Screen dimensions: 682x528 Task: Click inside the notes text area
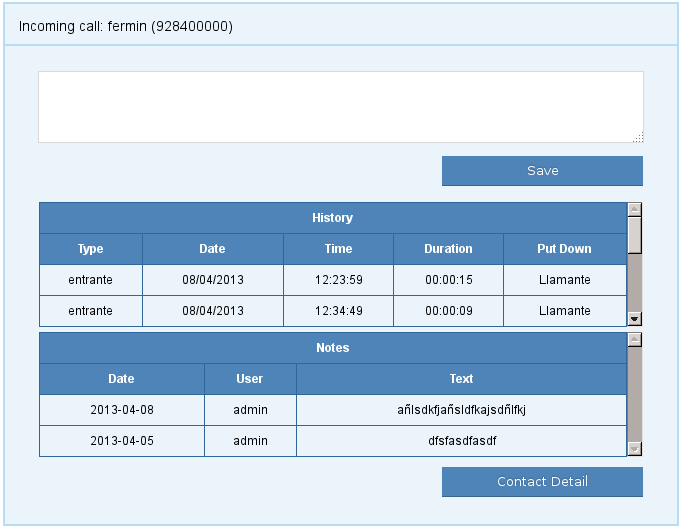point(340,106)
